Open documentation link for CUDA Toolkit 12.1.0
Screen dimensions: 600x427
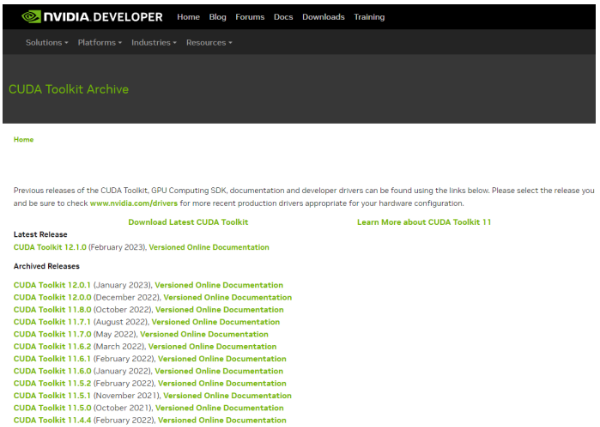click(x=209, y=248)
